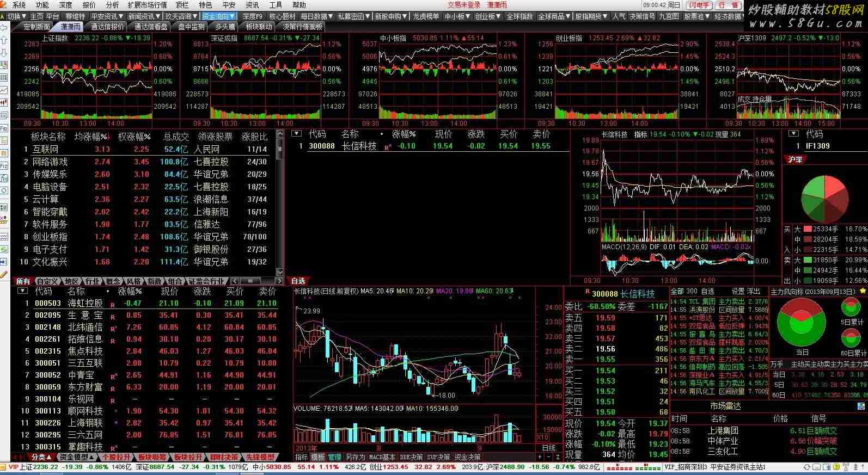868x475 pixels.
Task: Click 日线 period button below chart
Action: click(x=549, y=448)
